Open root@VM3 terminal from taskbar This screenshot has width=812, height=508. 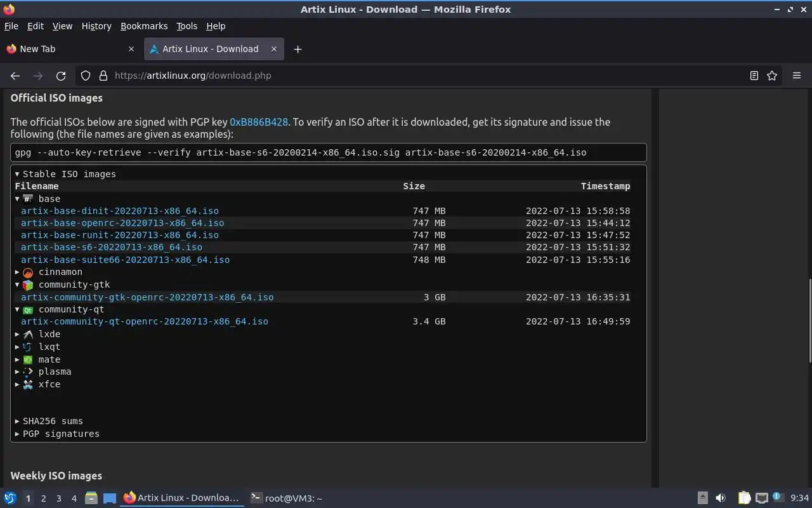287,498
